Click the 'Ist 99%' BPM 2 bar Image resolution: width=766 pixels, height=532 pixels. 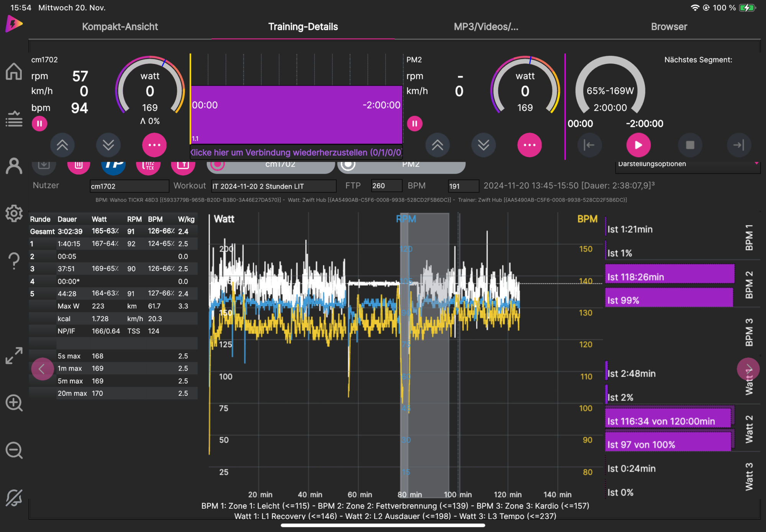point(669,297)
